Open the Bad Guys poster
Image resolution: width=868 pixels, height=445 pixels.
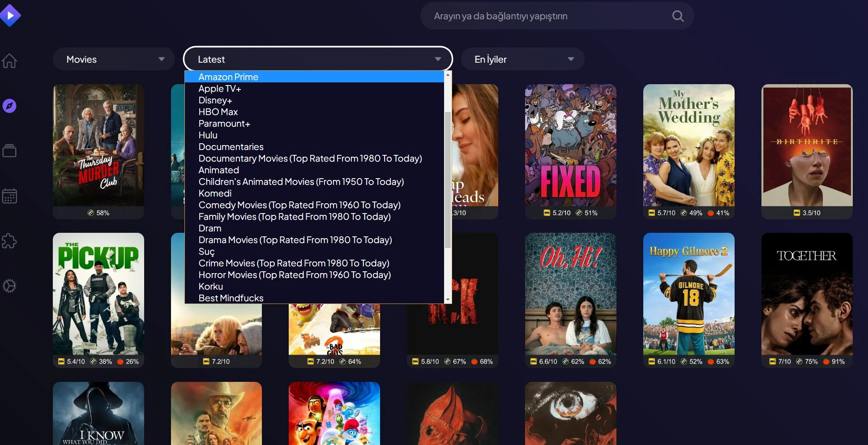pyautogui.click(x=334, y=329)
